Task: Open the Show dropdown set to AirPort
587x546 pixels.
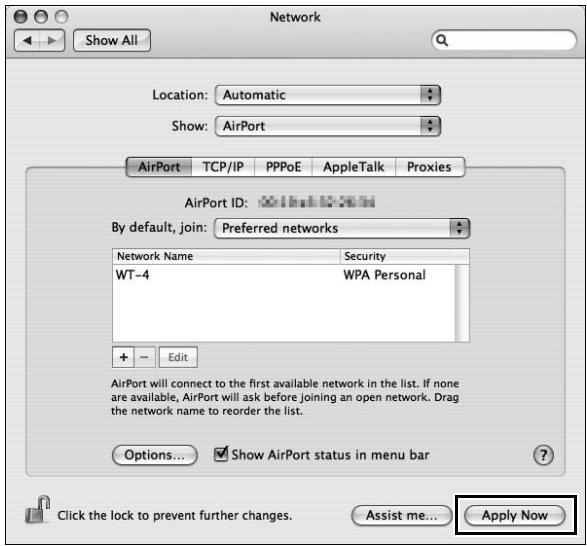Action: (x=328, y=126)
